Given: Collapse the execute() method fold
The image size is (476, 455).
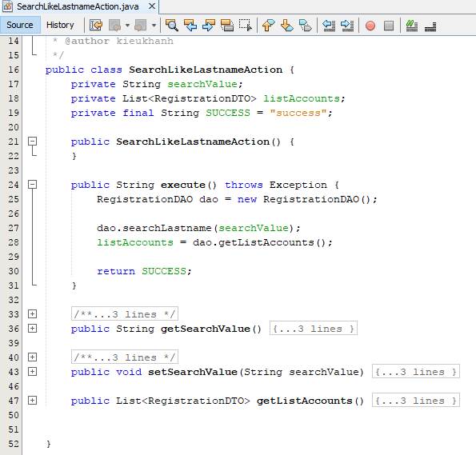Looking at the screenshot, I should (33, 185).
